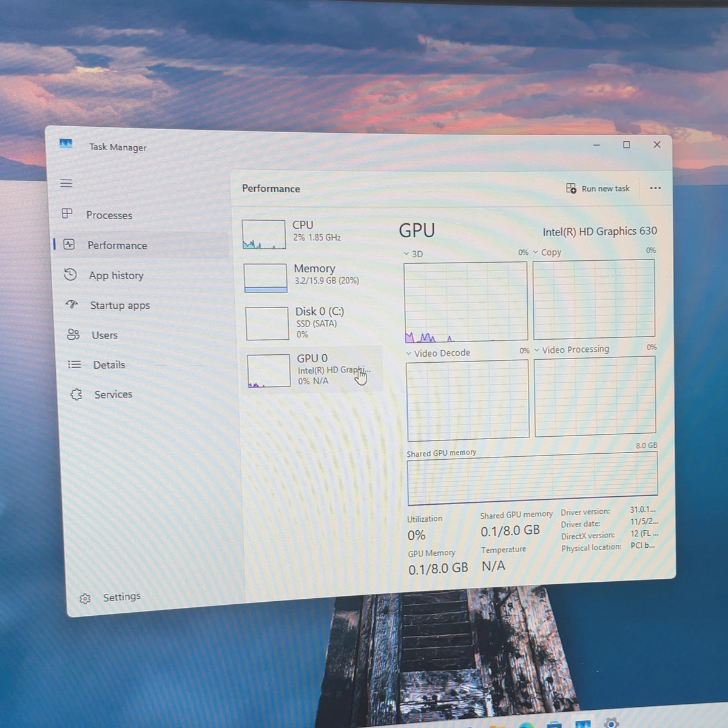Click the Run new task button
This screenshot has height=728, width=728.
click(598, 189)
